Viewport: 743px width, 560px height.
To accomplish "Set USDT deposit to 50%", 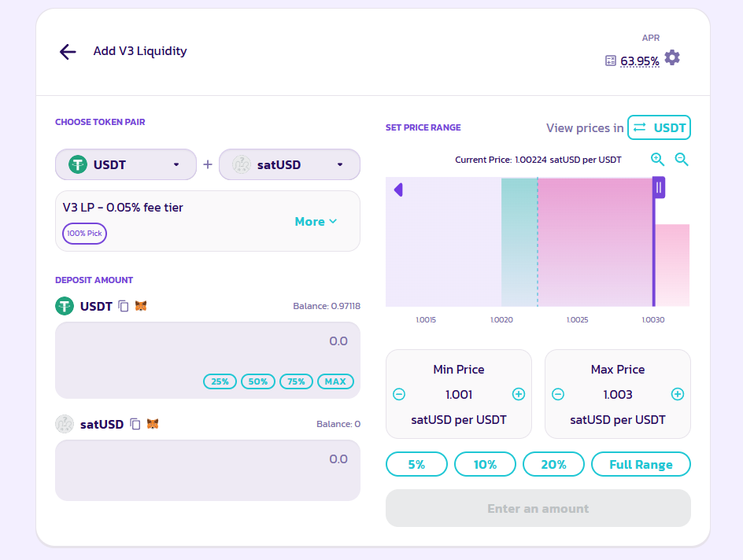I will tap(257, 381).
